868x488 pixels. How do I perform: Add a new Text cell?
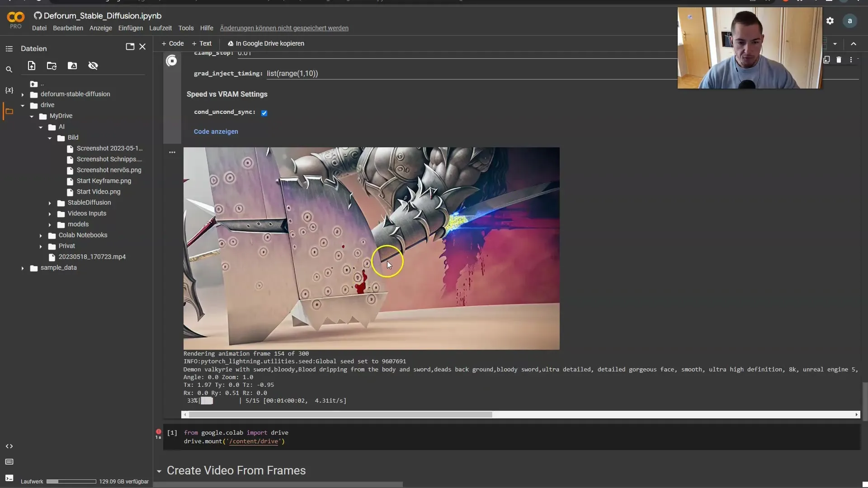(202, 43)
